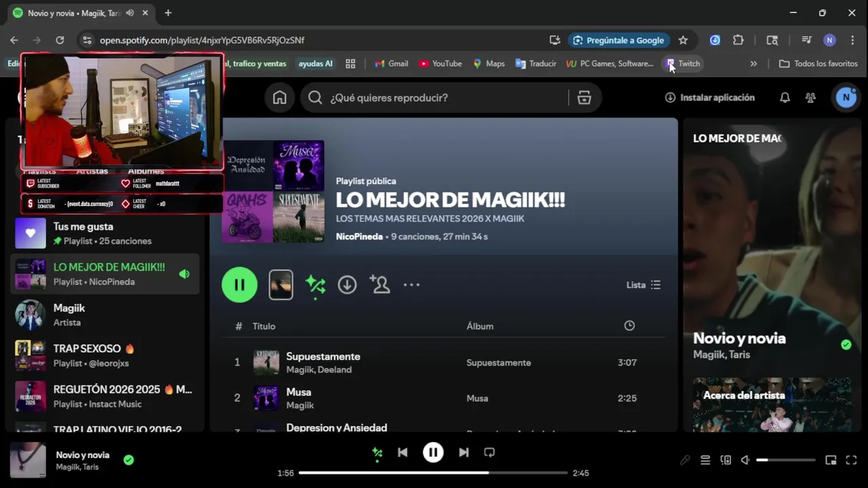The width and height of the screenshot is (868, 488).
Task: Open more options three-dots for playlist
Action: pyautogui.click(x=412, y=285)
